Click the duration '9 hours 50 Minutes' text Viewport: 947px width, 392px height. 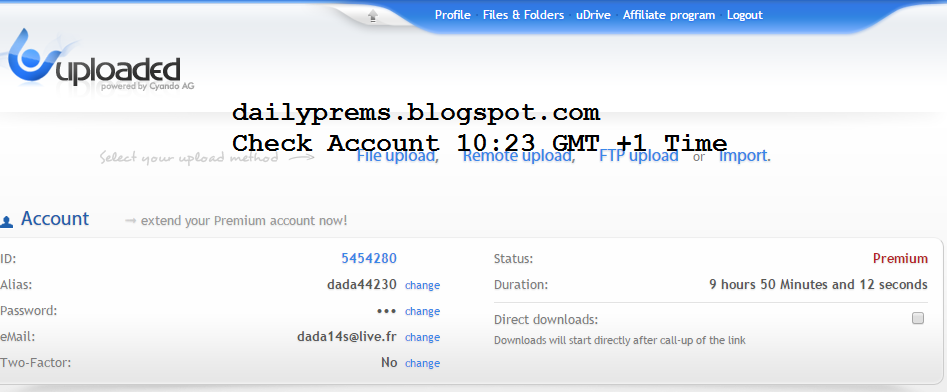click(x=818, y=284)
